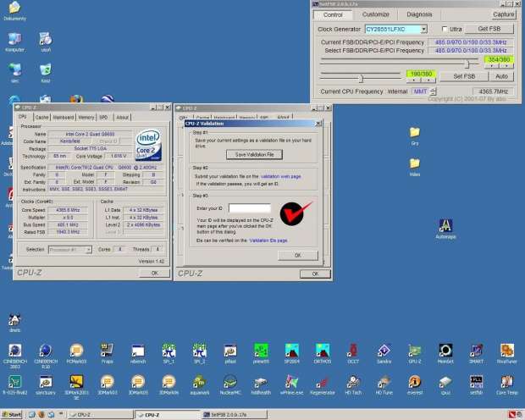
Task: Click OK in the left CPU-Z window
Action: [154, 273]
